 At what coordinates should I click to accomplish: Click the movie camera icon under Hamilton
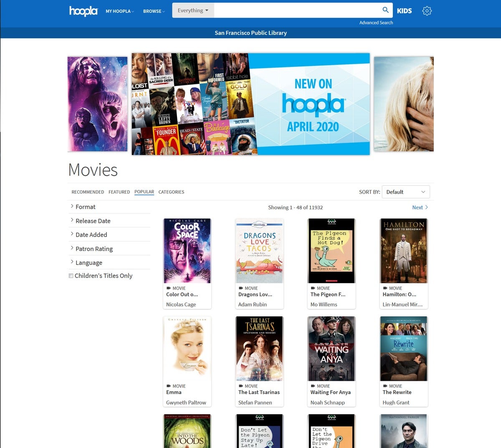point(385,288)
